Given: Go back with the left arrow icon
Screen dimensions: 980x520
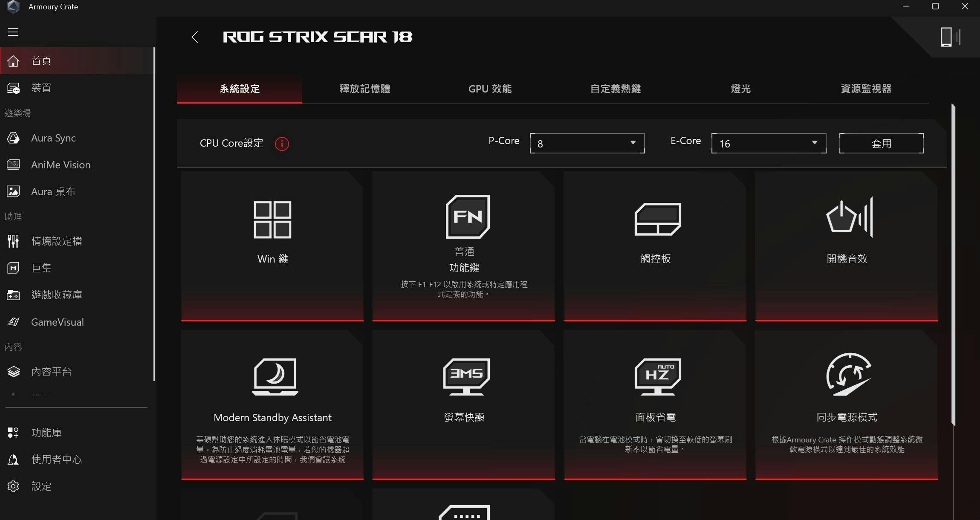Looking at the screenshot, I should 195,37.
